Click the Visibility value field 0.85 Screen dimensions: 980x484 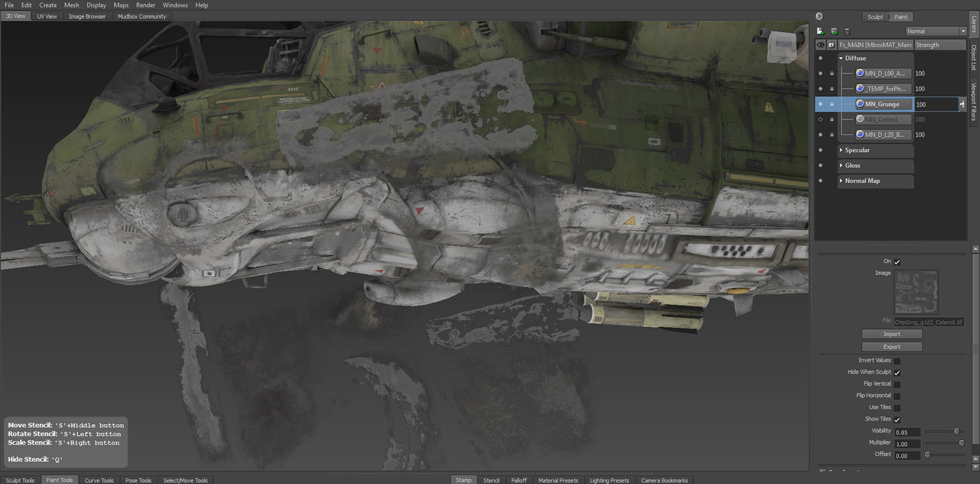[x=908, y=433]
